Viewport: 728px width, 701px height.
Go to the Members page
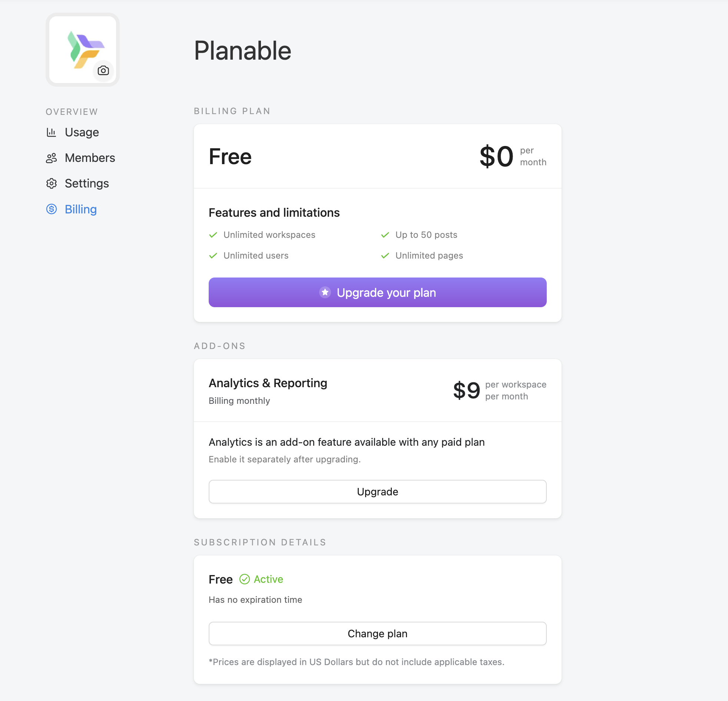tap(90, 158)
